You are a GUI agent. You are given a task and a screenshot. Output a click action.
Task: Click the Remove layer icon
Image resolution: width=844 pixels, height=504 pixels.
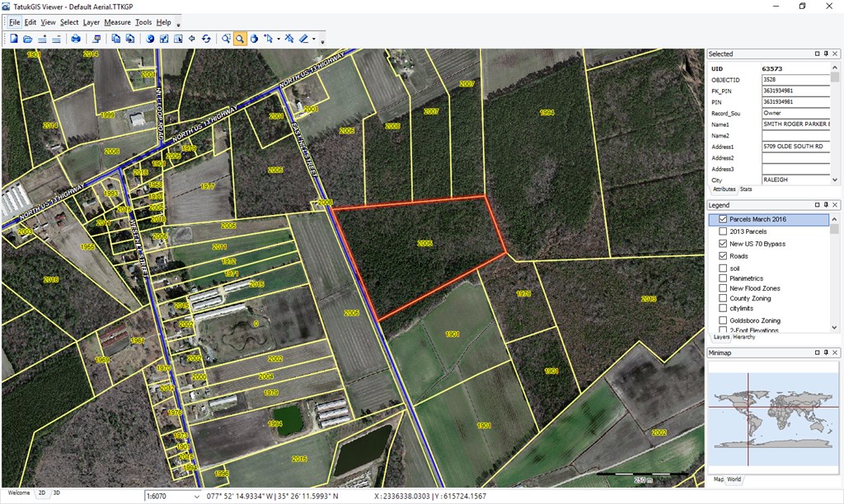click(x=56, y=39)
